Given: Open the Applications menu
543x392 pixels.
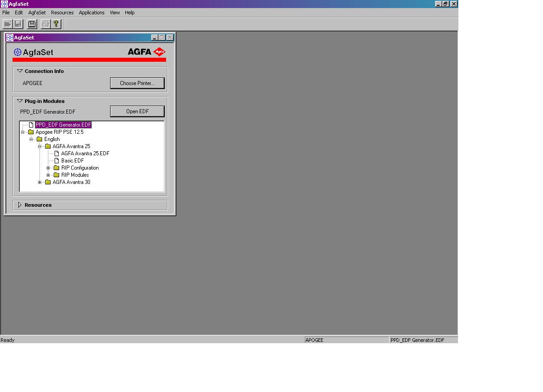Looking at the screenshot, I should click(92, 13).
